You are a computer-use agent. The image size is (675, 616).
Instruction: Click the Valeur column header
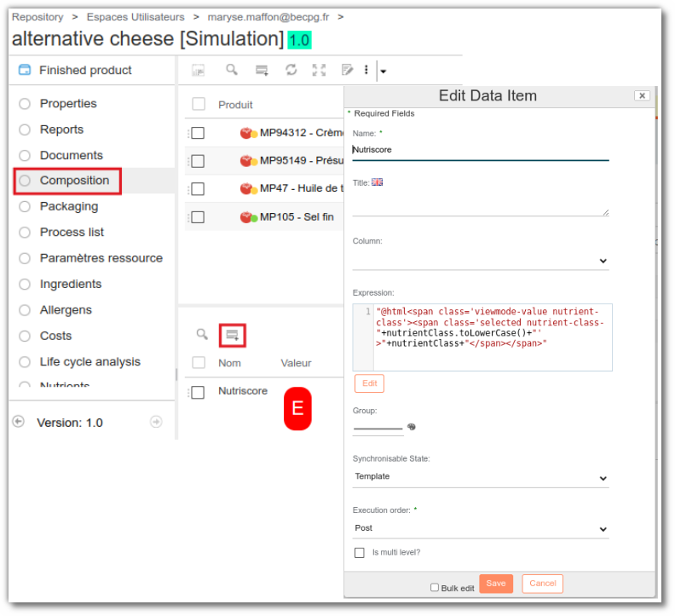(x=296, y=363)
